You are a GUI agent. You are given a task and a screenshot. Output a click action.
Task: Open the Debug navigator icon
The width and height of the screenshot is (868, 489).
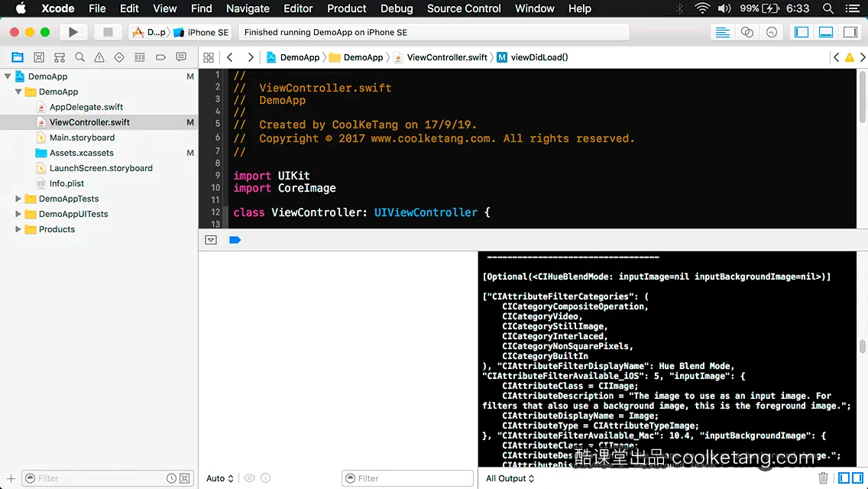pyautogui.click(x=140, y=57)
